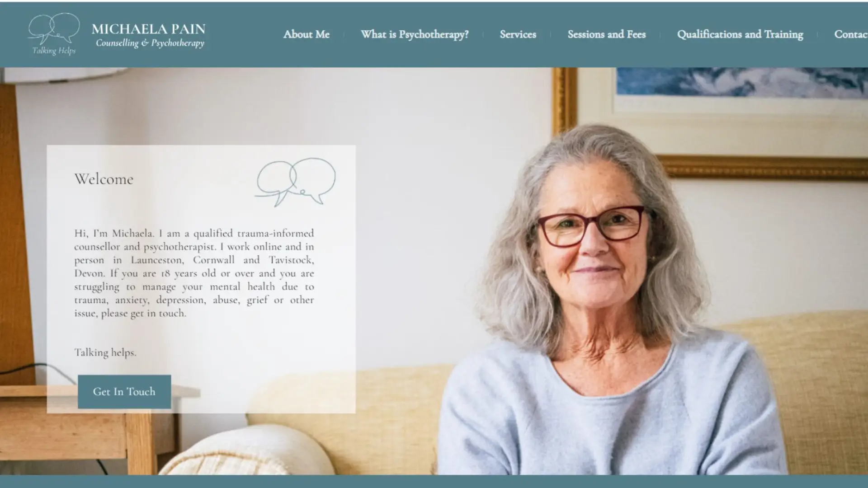Viewport: 868px width, 488px height.
Task: Go to the Services page
Action: click(x=518, y=34)
